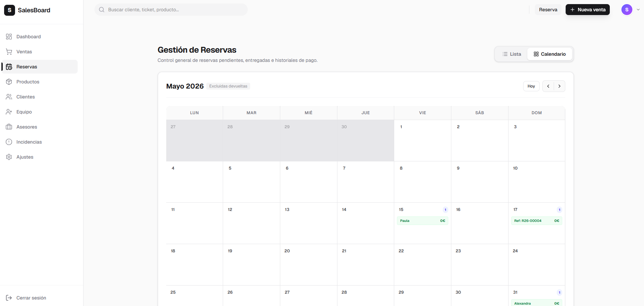
Task: Open Productos in the sidebar
Action: click(40, 82)
